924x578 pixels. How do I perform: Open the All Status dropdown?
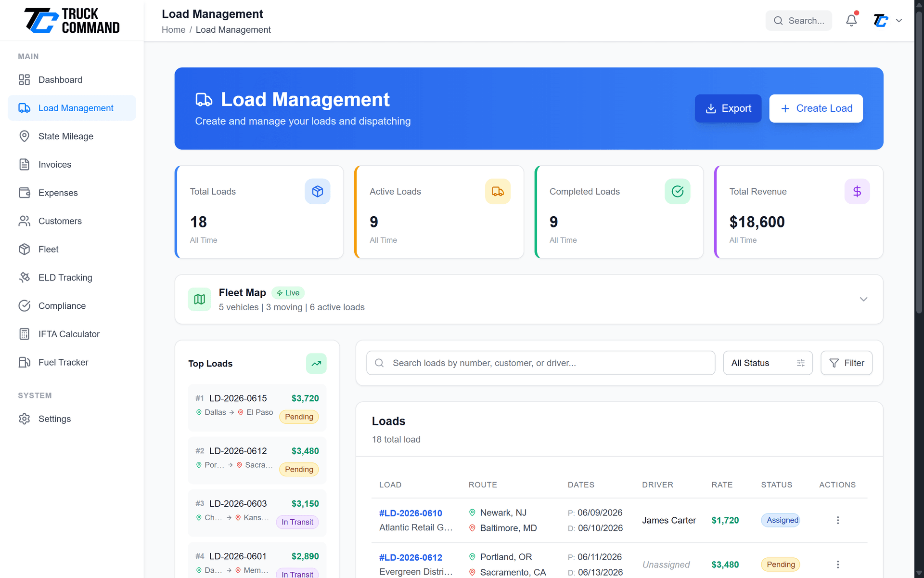point(768,363)
